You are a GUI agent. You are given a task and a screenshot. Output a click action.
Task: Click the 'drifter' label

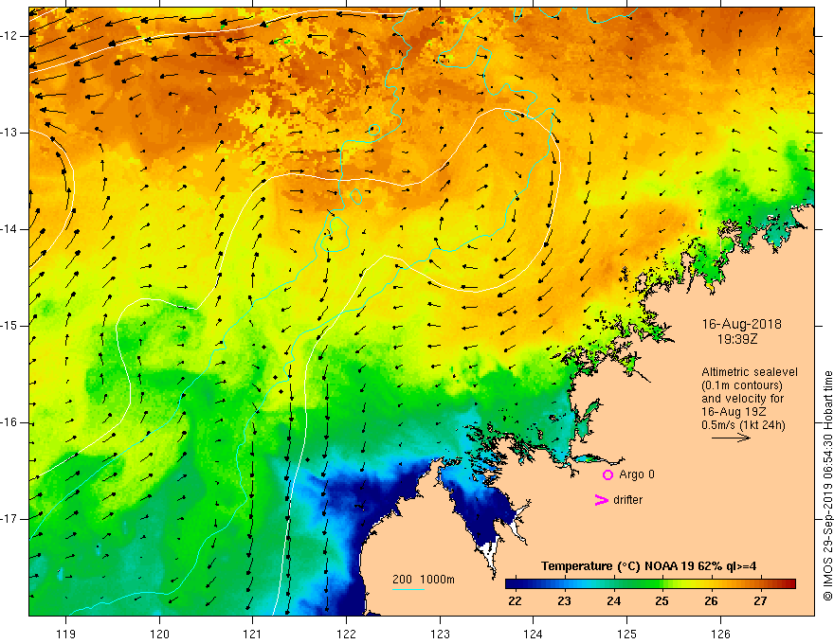(x=627, y=500)
